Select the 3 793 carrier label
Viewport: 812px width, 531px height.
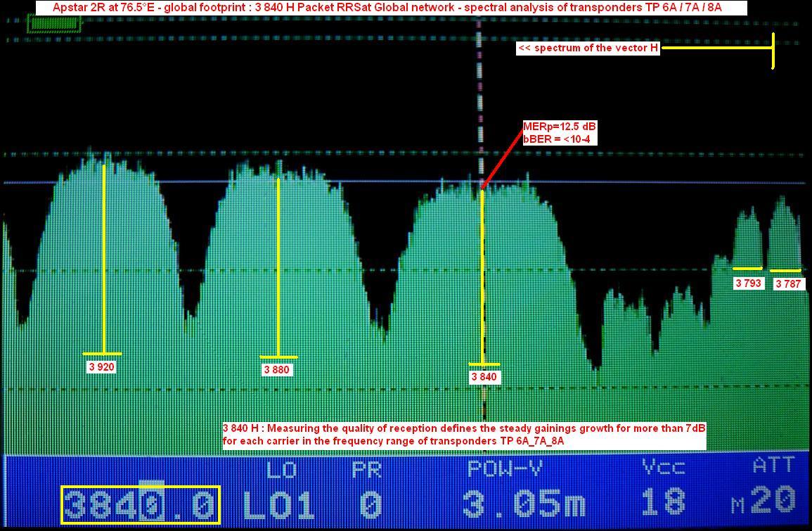click(748, 283)
